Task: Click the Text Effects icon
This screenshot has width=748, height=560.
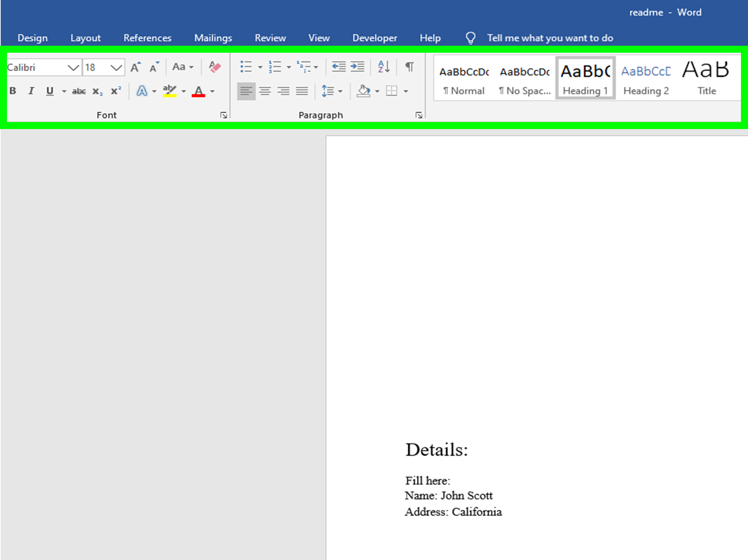Action: 142,91
